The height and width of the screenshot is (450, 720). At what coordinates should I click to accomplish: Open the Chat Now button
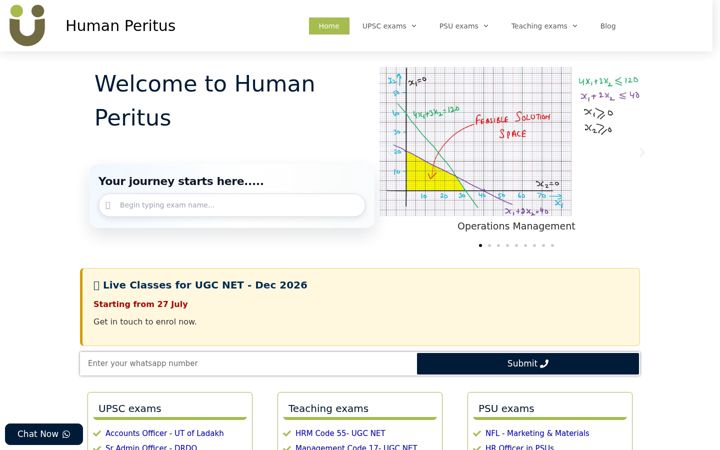44,434
